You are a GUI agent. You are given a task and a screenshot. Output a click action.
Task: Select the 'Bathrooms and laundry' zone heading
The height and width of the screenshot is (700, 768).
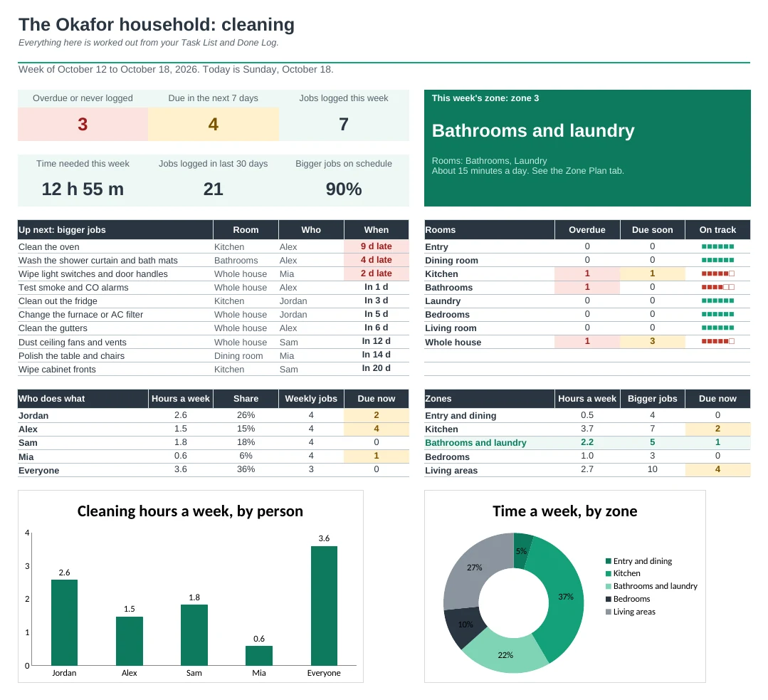[533, 131]
